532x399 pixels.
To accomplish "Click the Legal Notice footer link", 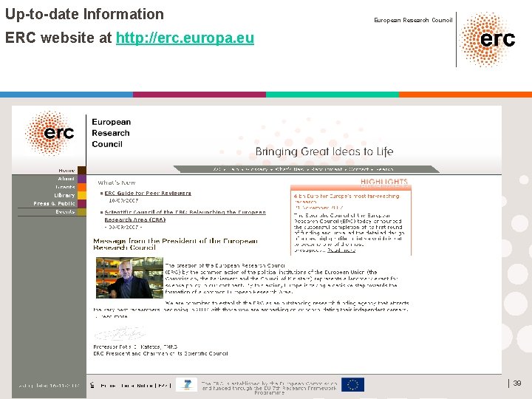I will pyautogui.click(x=138, y=386).
